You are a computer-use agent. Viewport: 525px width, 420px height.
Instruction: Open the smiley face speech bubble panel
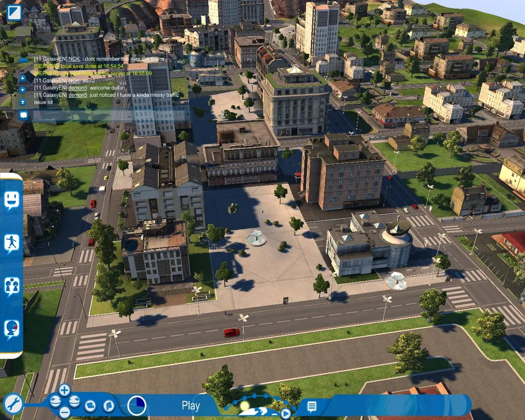(12, 201)
